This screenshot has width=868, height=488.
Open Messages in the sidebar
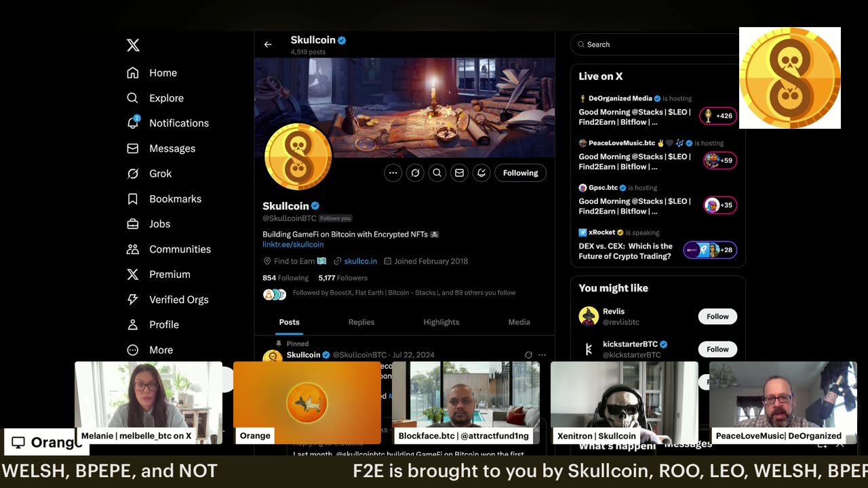click(x=172, y=148)
